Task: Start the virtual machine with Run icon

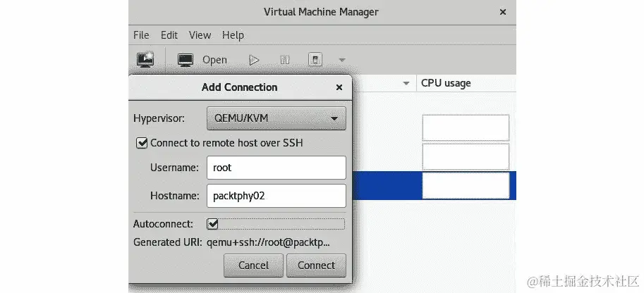Action: (x=254, y=60)
